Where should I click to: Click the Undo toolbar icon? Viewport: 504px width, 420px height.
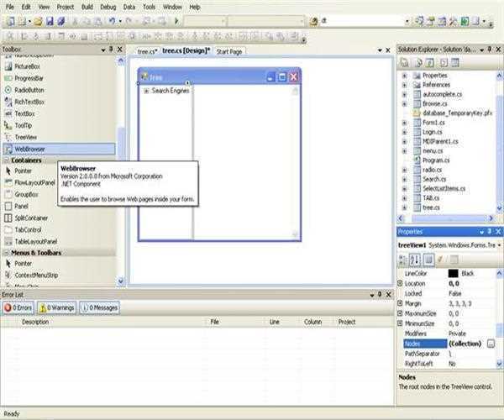tap(112, 22)
